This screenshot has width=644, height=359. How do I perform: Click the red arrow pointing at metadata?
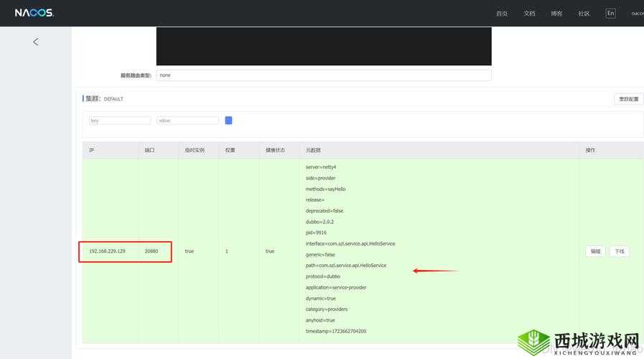coord(436,271)
